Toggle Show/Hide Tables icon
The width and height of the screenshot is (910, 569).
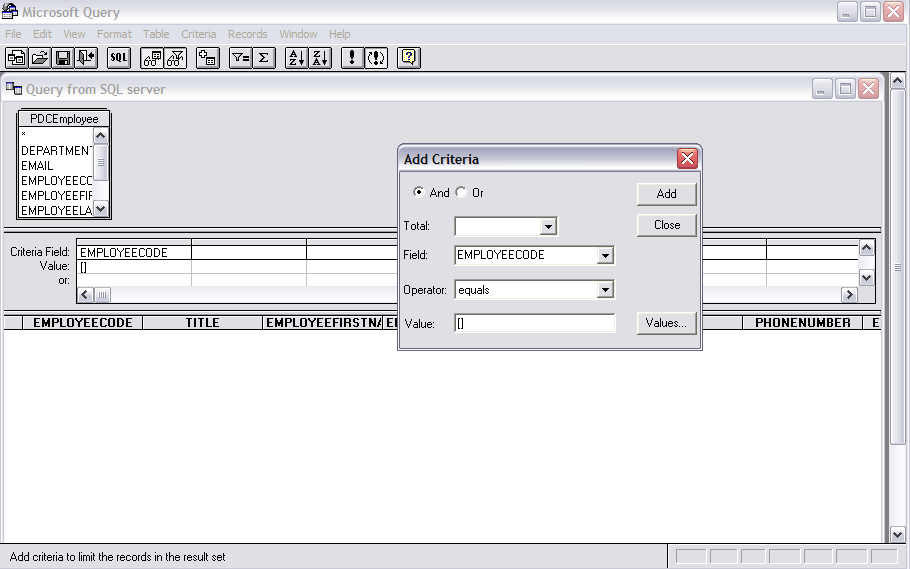tap(152, 58)
